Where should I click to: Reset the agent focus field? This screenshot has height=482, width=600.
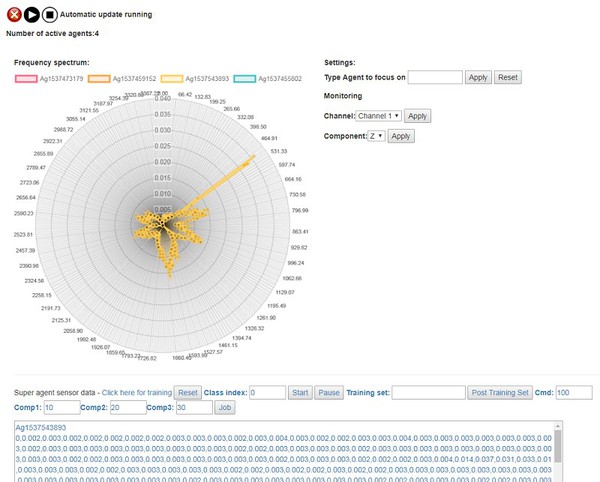click(x=508, y=77)
